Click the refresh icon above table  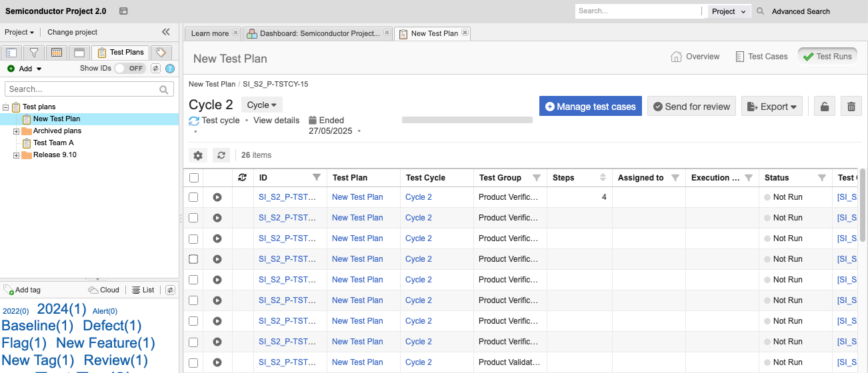click(x=221, y=155)
